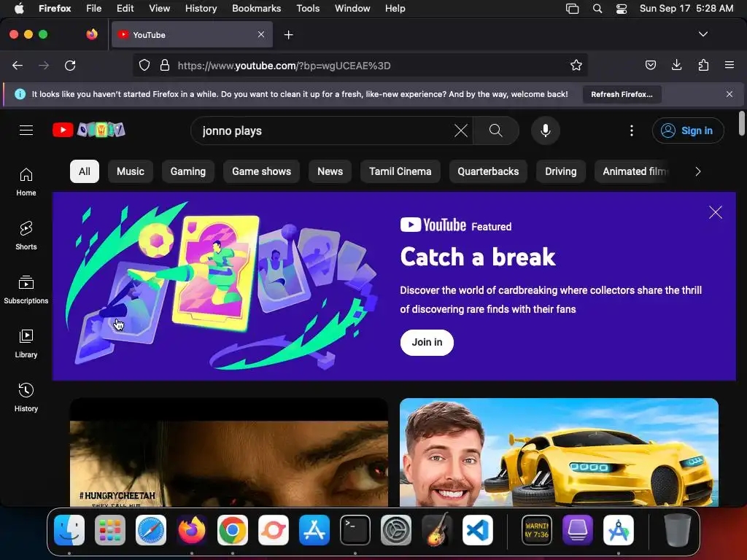This screenshot has width=747, height=560.
Task: Open Shorts in the sidebar
Action: tap(26, 236)
